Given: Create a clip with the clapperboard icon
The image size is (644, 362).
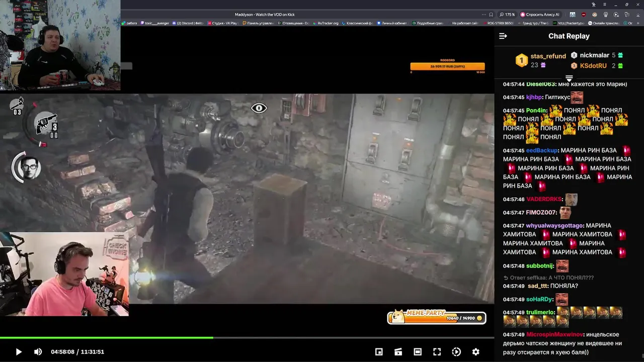Looking at the screenshot, I should point(398,352).
